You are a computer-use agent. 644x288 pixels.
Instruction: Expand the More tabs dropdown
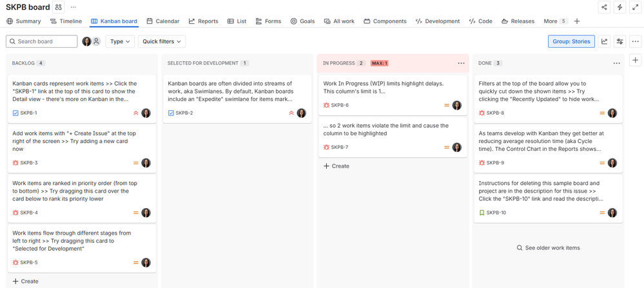pos(556,21)
